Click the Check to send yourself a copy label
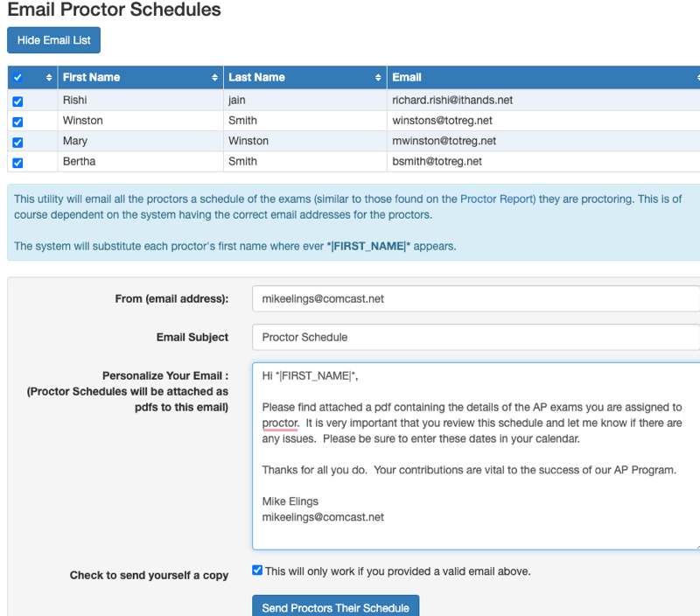 pyautogui.click(x=149, y=575)
